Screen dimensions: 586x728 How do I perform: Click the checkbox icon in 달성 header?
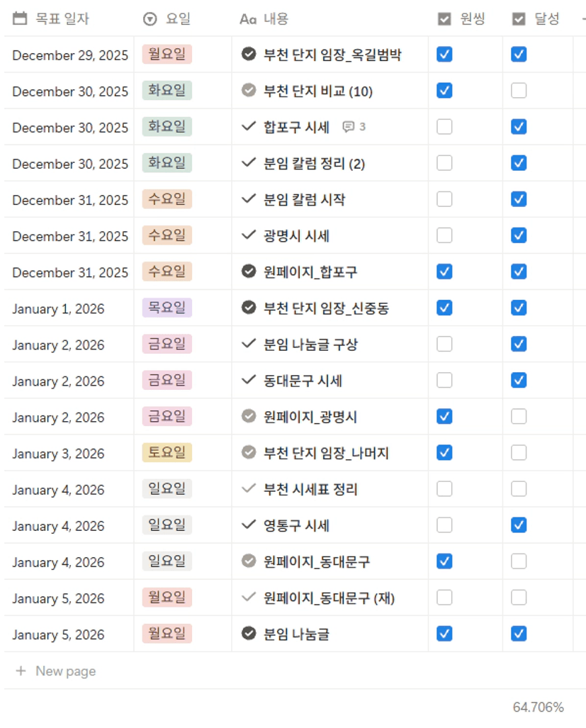pyautogui.click(x=519, y=19)
